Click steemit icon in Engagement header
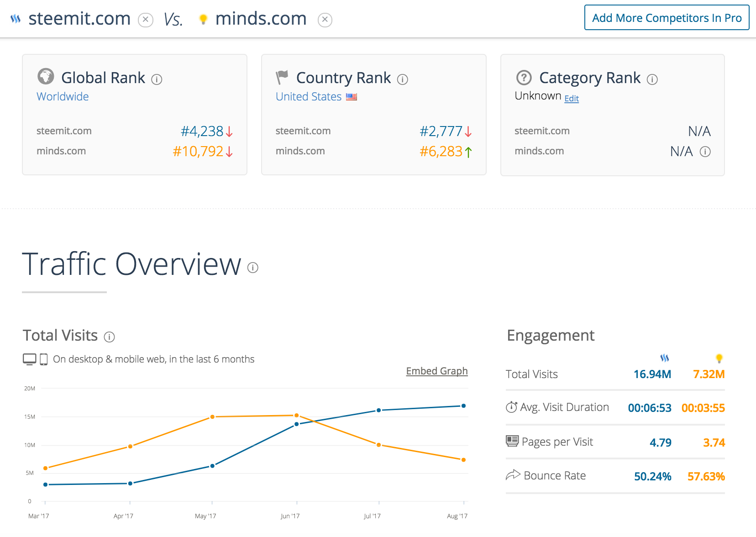The width and height of the screenshot is (756, 537). tap(665, 358)
